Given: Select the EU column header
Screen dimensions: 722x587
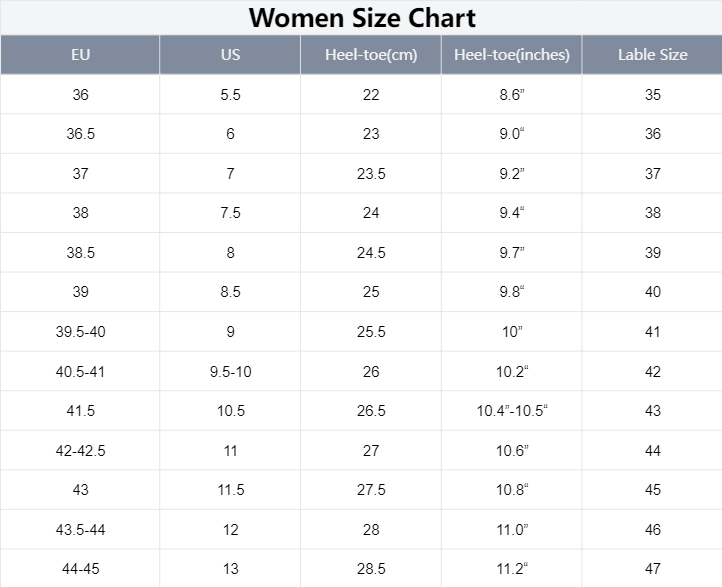Looking at the screenshot, I should (x=80, y=55).
